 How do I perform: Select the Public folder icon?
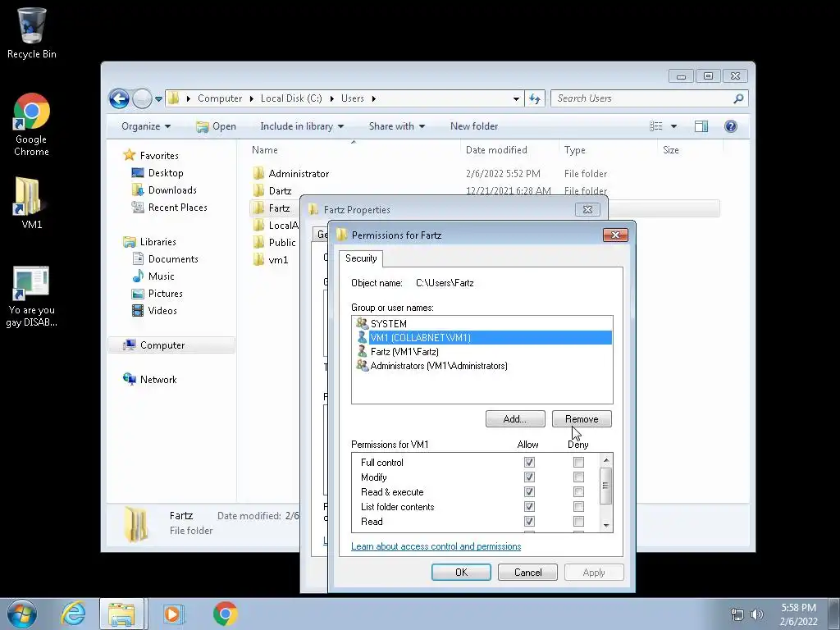258,242
